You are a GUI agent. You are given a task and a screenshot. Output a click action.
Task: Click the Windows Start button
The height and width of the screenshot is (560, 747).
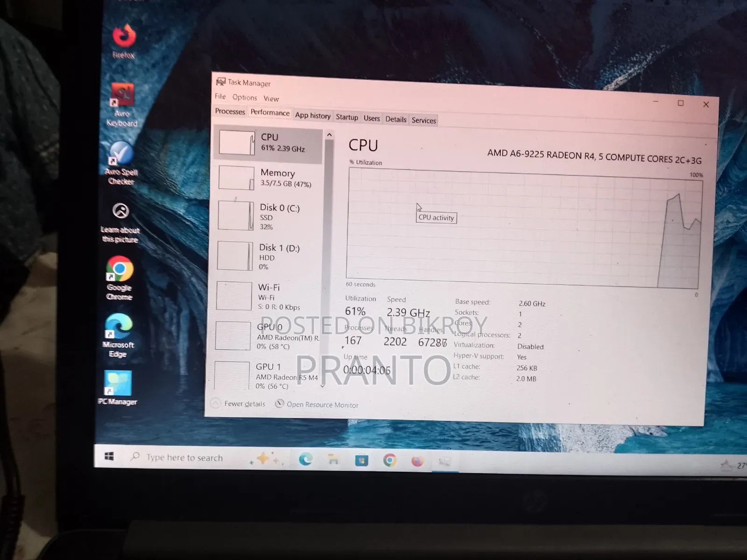(109, 456)
